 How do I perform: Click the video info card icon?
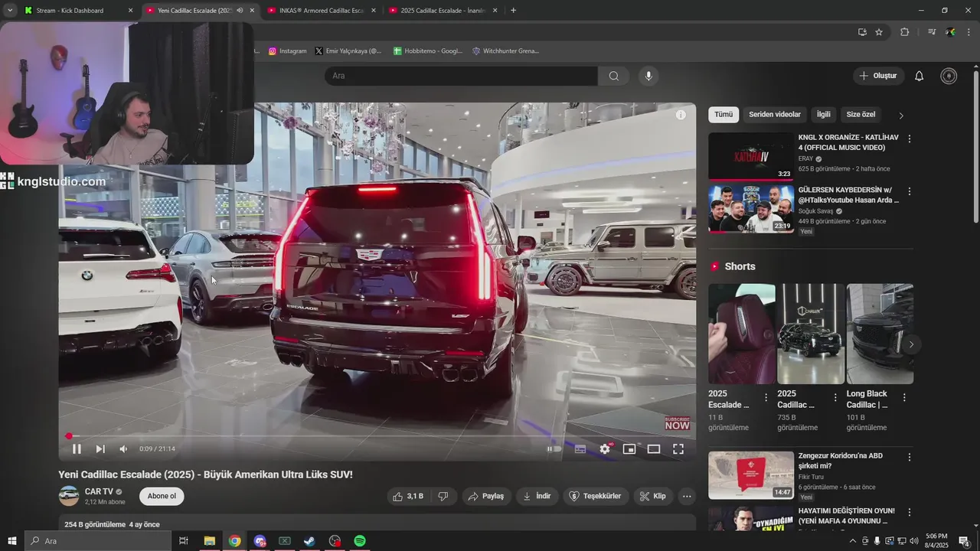click(681, 115)
